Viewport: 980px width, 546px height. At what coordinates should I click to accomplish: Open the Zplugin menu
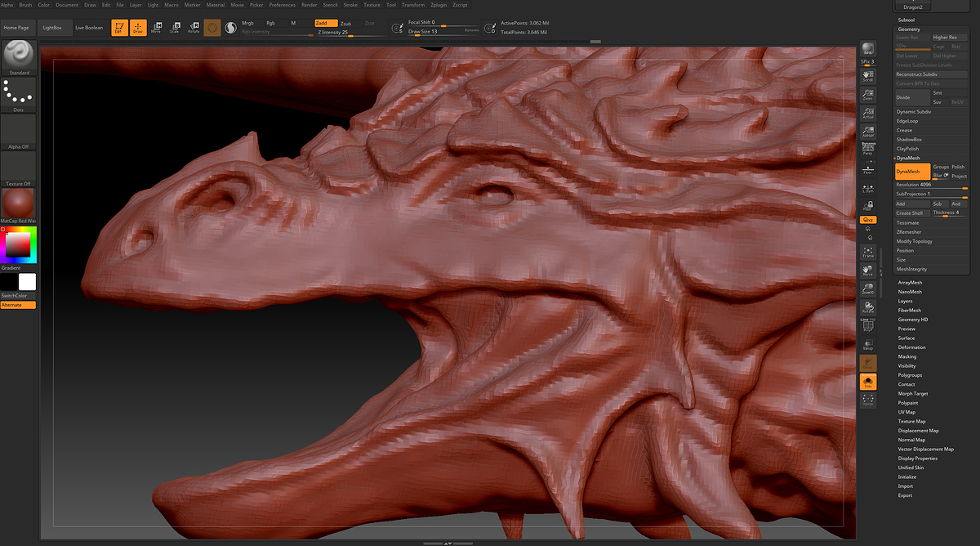pos(439,5)
